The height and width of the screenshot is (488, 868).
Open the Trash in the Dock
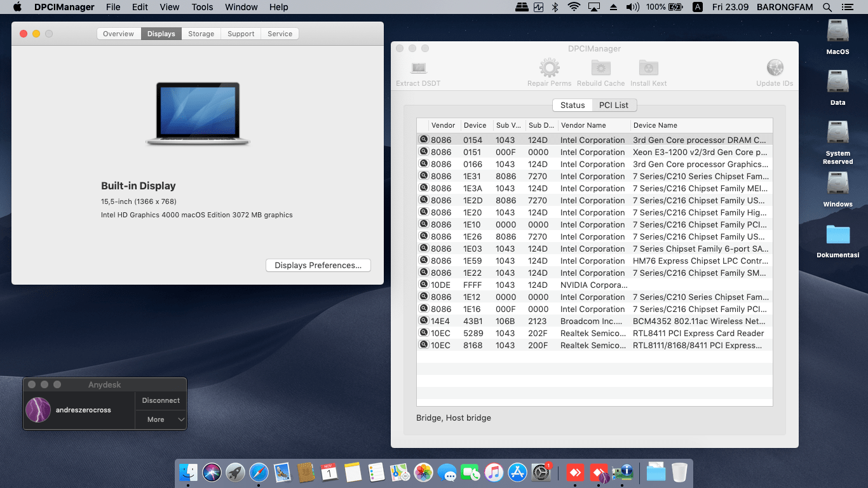(x=679, y=472)
